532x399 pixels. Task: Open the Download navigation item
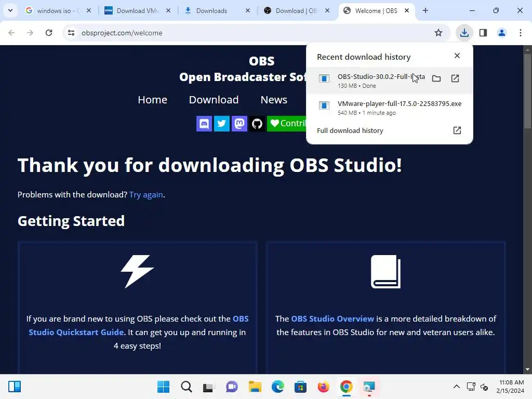tap(214, 100)
